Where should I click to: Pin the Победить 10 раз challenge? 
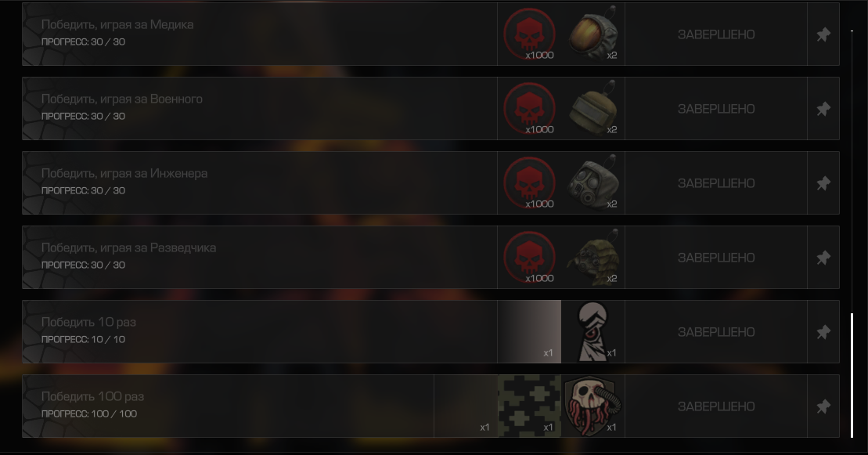(823, 331)
